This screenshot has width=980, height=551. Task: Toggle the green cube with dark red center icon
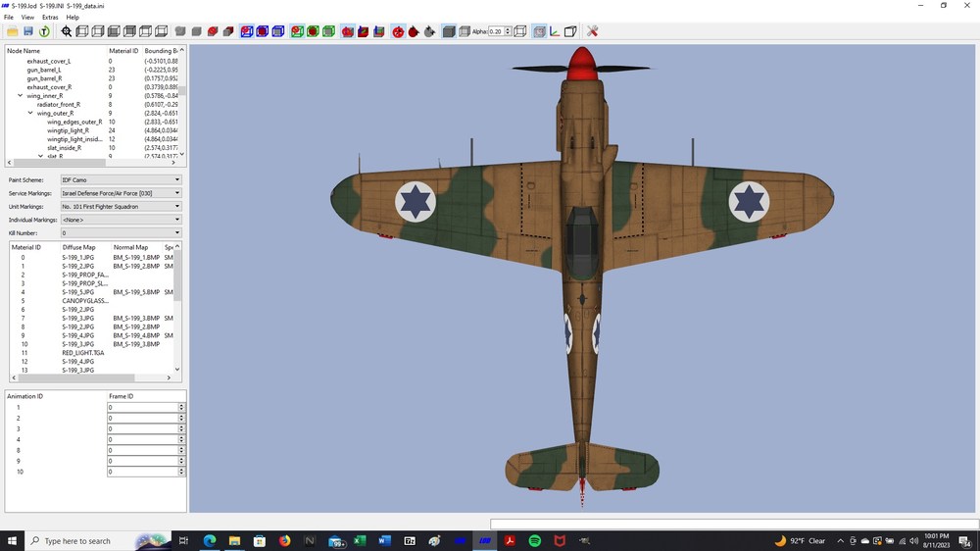(x=313, y=31)
